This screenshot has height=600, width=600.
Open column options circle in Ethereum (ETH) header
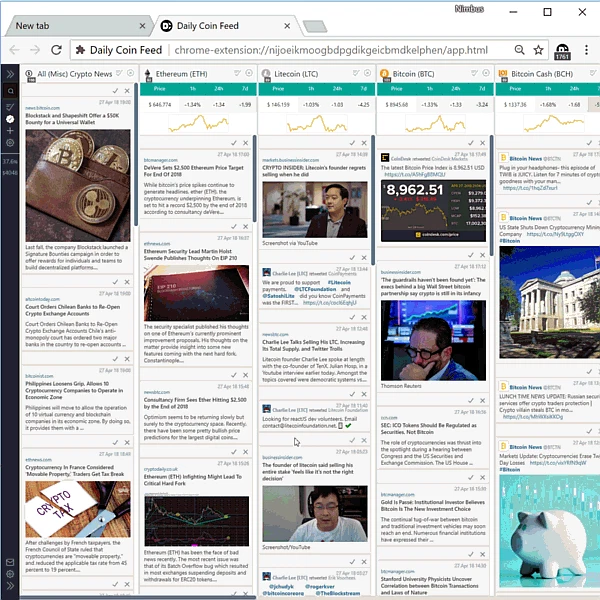point(249,73)
